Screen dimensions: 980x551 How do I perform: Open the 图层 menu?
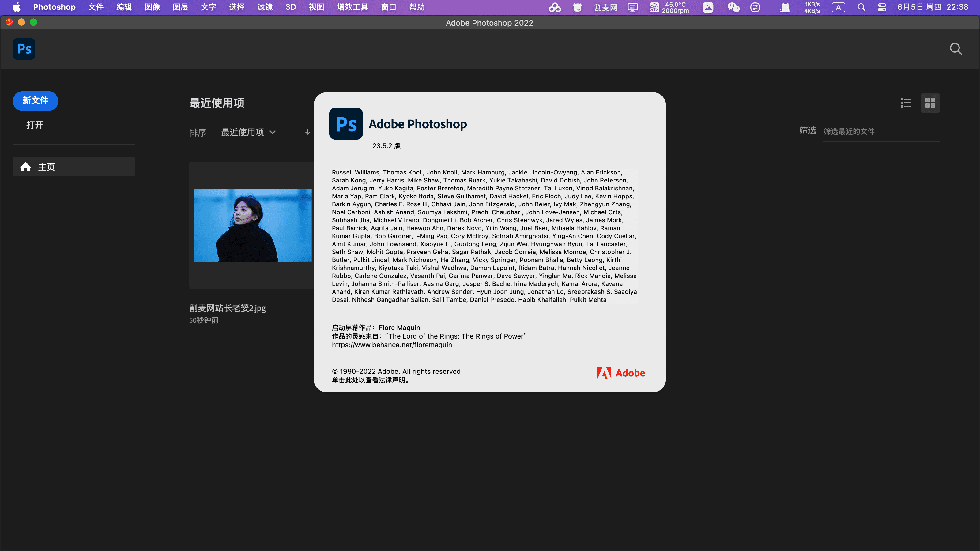[180, 7]
